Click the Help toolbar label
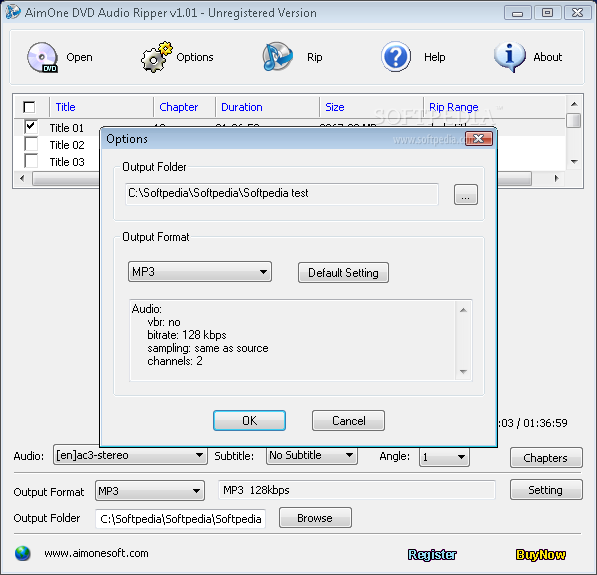Image resolution: width=597 pixels, height=575 pixels. pos(434,57)
